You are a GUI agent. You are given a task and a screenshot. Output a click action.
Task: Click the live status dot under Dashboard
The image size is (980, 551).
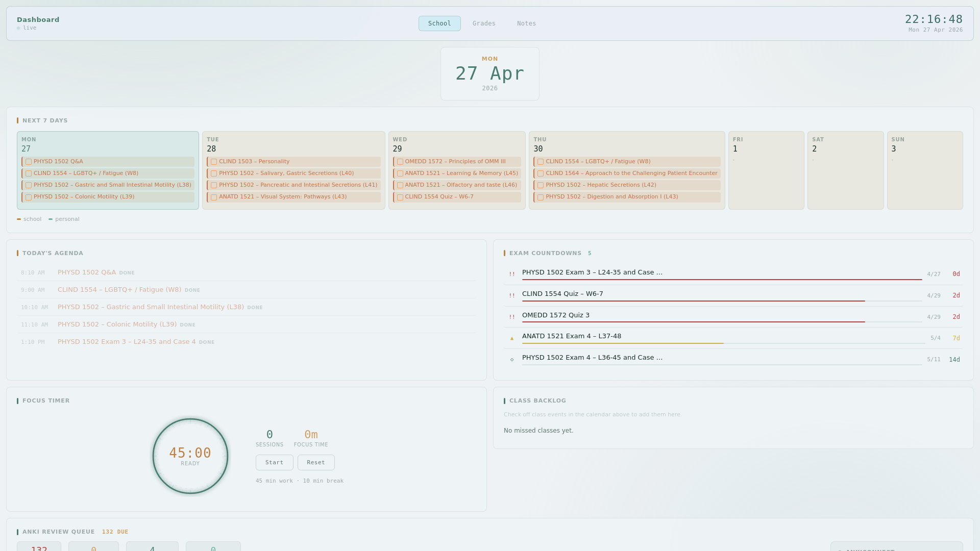pyautogui.click(x=18, y=28)
